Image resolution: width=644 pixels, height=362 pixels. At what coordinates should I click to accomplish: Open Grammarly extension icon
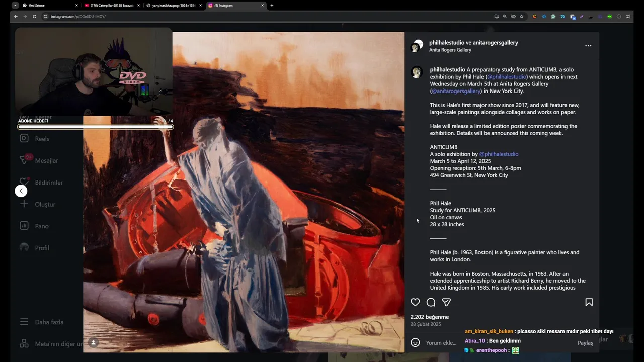(x=553, y=16)
